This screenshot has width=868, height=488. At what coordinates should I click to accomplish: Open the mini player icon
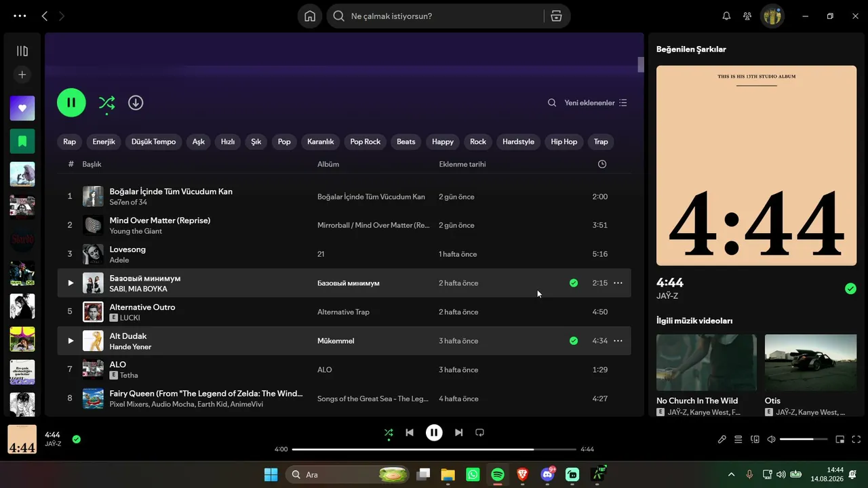click(x=840, y=439)
